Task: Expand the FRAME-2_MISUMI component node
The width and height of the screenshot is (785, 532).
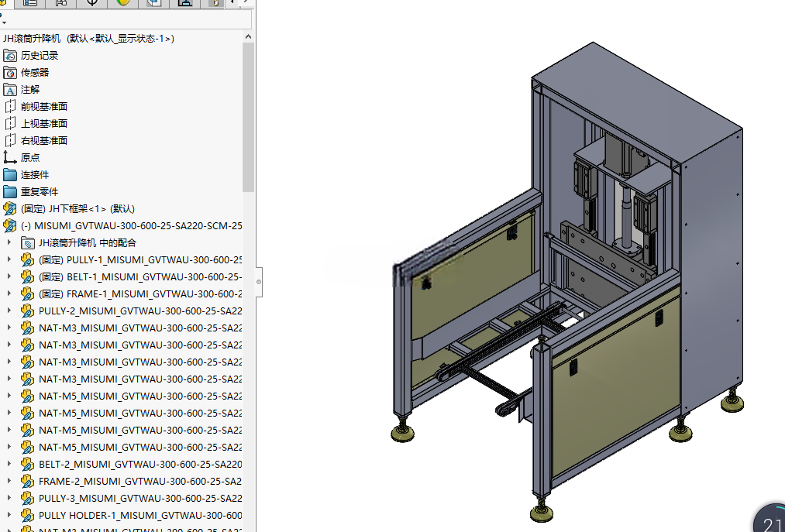Action: tap(9, 481)
